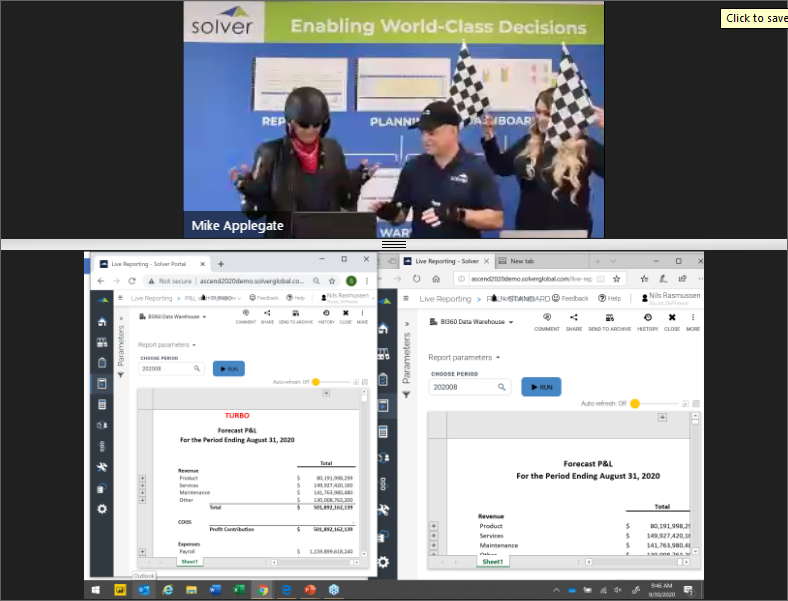Open the hamburger menu in the Chrome window

pyautogui.click(x=120, y=298)
